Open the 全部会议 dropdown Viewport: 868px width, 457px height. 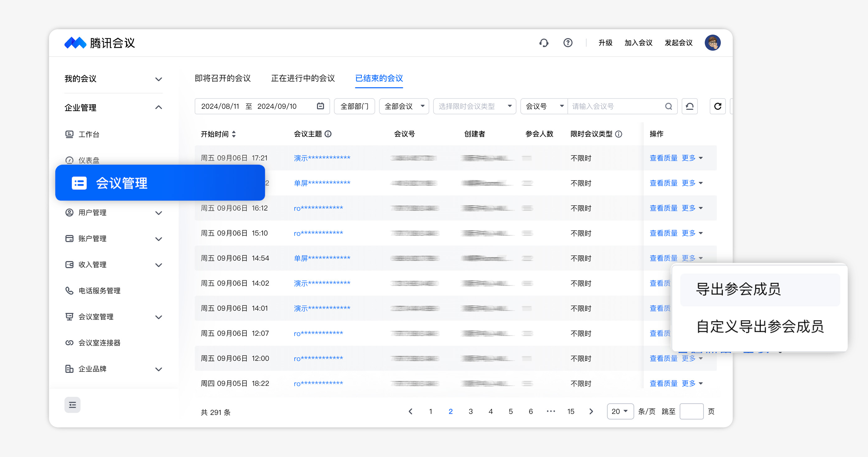(x=404, y=106)
